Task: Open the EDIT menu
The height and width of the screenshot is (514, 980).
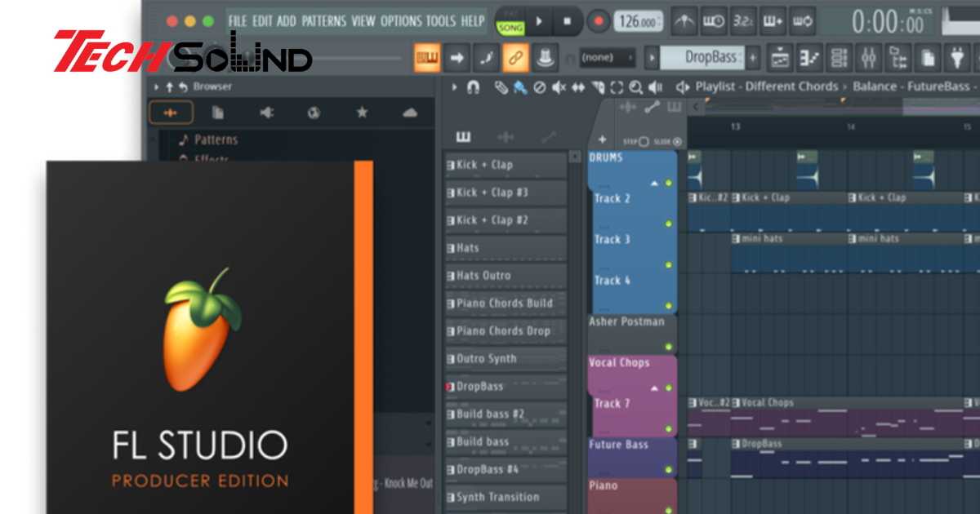Action: tap(262, 20)
